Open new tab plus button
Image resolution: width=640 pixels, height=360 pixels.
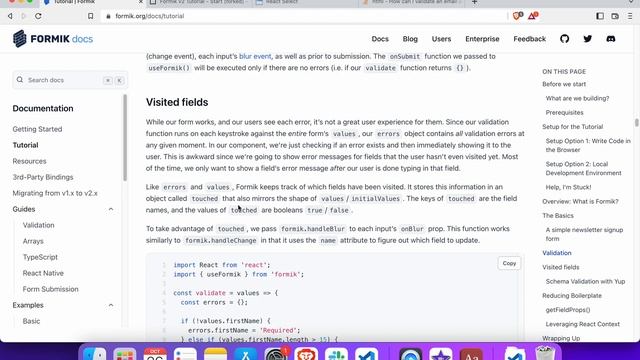pos(474,2)
